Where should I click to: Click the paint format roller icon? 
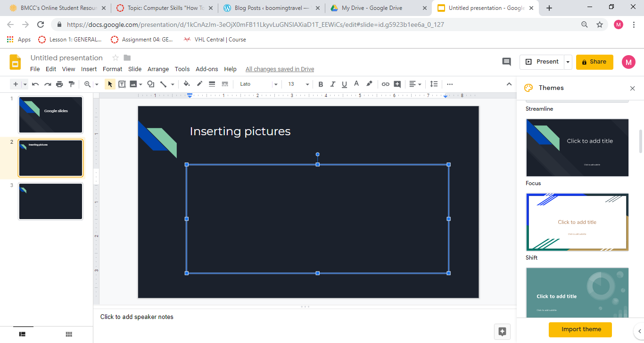tap(72, 84)
